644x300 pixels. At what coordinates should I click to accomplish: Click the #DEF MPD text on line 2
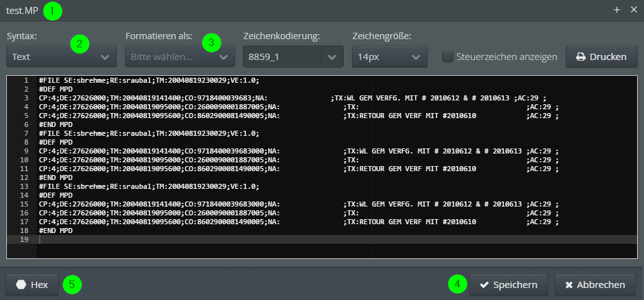coord(56,89)
